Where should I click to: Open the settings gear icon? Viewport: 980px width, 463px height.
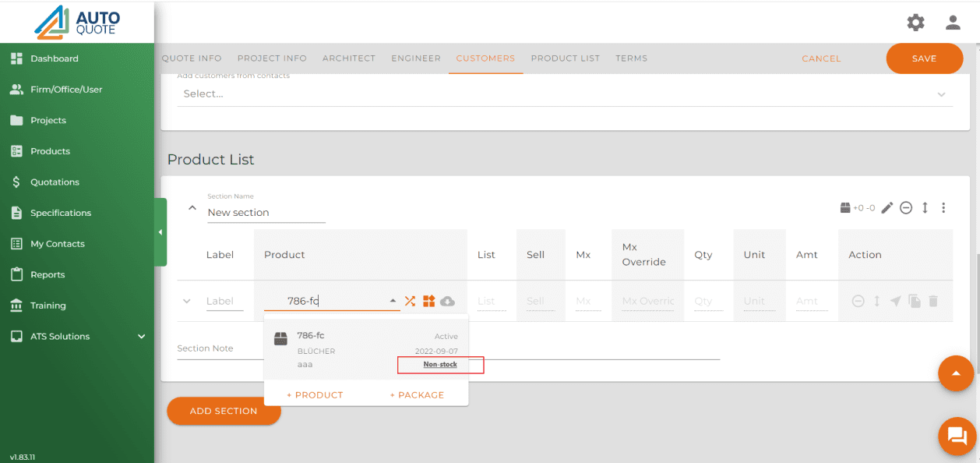[x=915, y=23]
